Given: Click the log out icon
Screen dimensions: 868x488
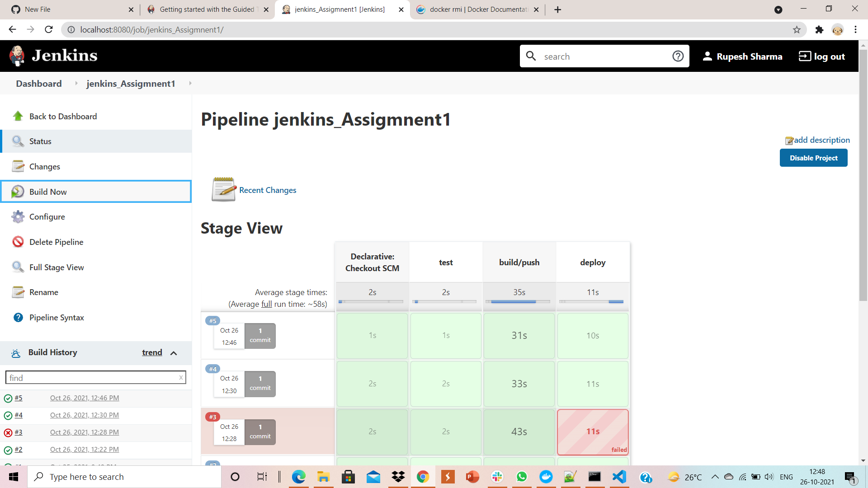Looking at the screenshot, I should 805,56.
